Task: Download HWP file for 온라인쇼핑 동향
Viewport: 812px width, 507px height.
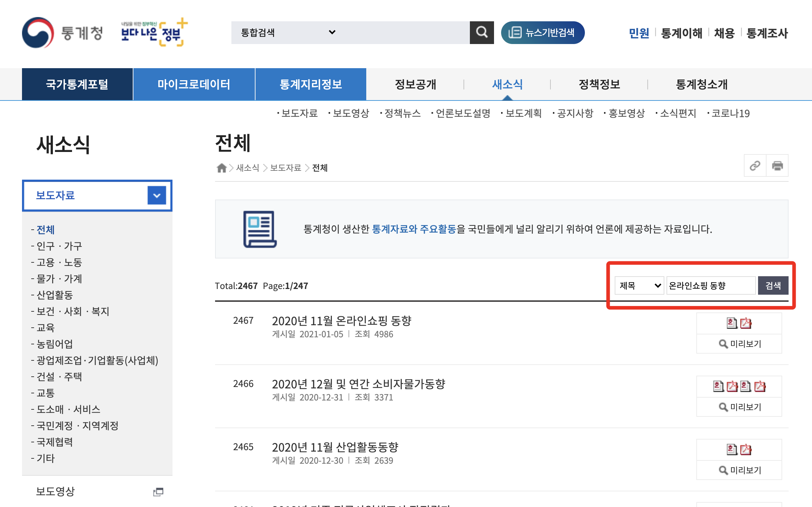Action: (732, 323)
